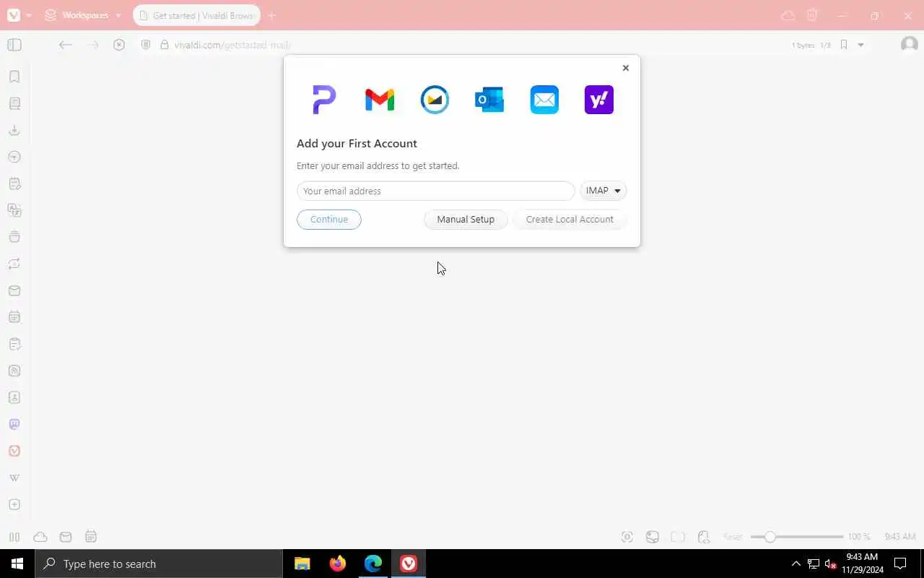Open the Notes panel
The image size is (924, 578).
click(x=14, y=184)
